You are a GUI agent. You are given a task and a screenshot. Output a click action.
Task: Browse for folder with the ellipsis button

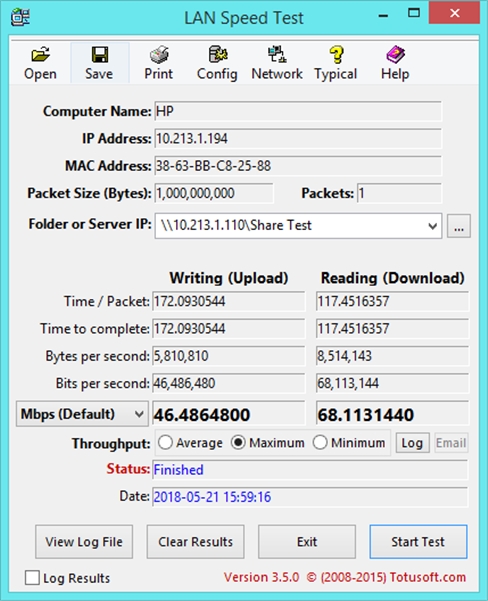point(459,226)
